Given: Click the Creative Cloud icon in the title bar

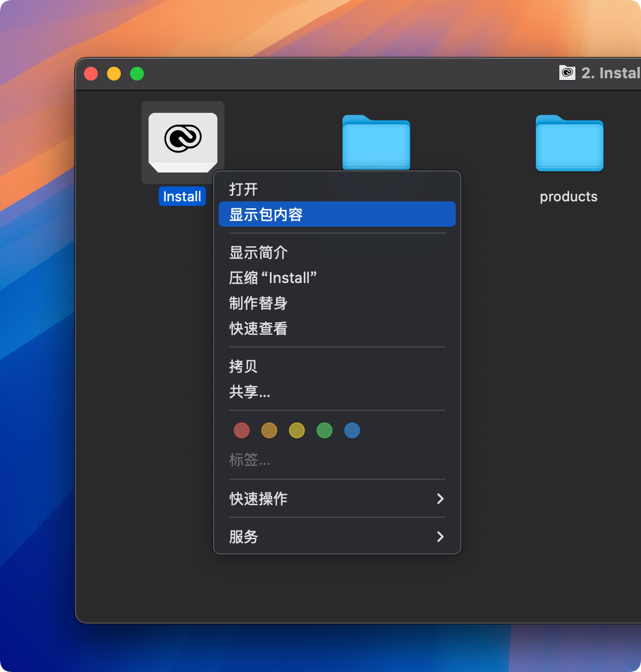Looking at the screenshot, I should [567, 73].
